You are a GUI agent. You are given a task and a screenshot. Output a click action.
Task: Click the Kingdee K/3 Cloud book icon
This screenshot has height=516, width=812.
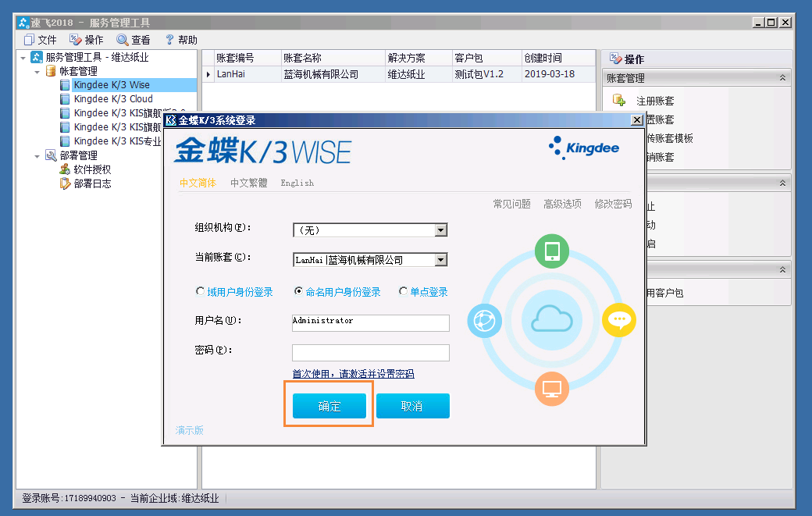pos(65,99)
